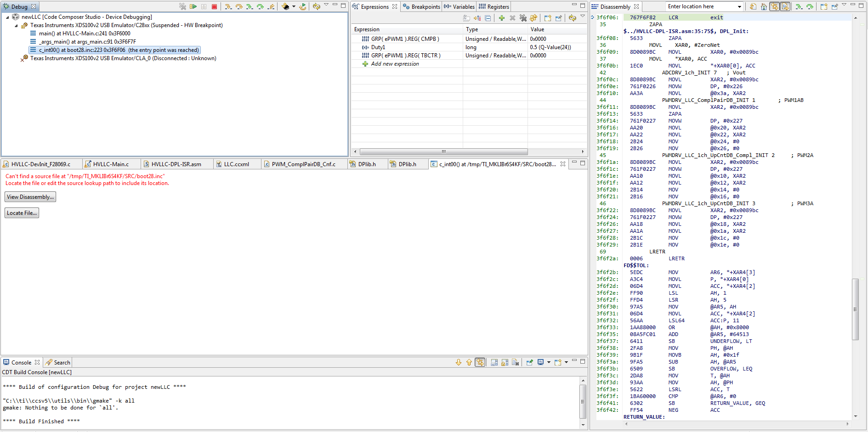Click Refresh View icon in Disassembly toolbar
Viewport: 868px width, 432px height.
click(x=753, y=6)
